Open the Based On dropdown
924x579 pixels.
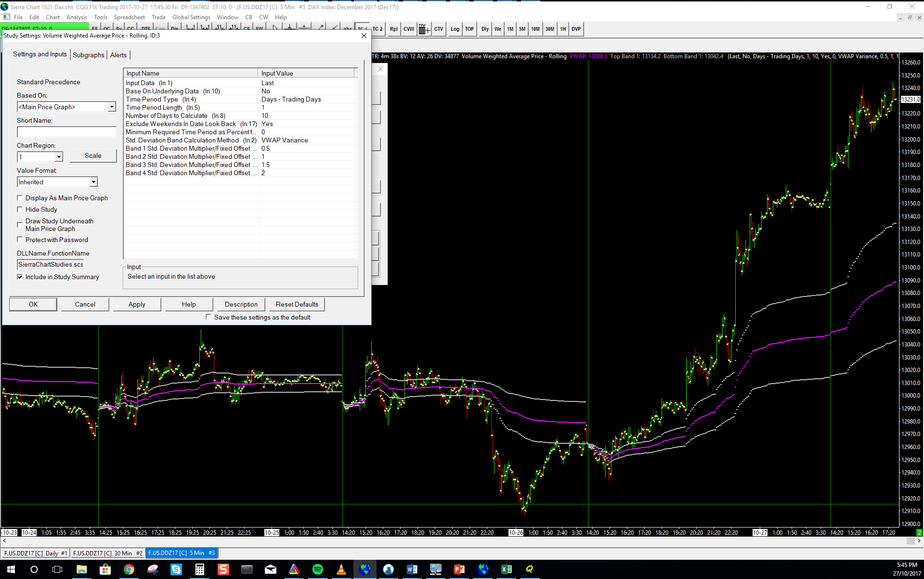tap(112, 107)
